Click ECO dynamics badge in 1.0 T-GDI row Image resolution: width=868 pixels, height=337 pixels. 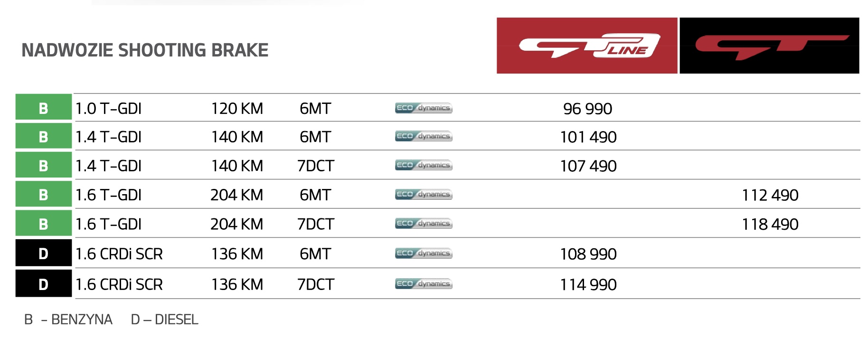pos(424,108)
